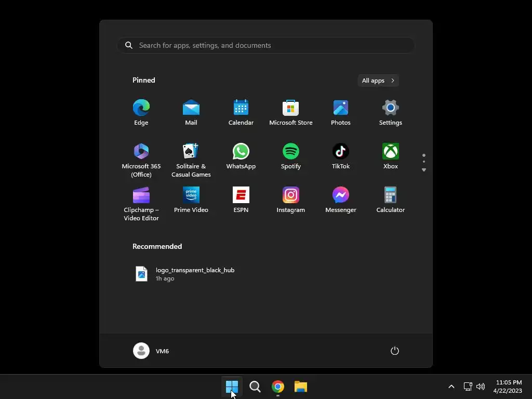This screenshot has width=532, height=399.
Task: Show All apps list
Action: point(378,81)
